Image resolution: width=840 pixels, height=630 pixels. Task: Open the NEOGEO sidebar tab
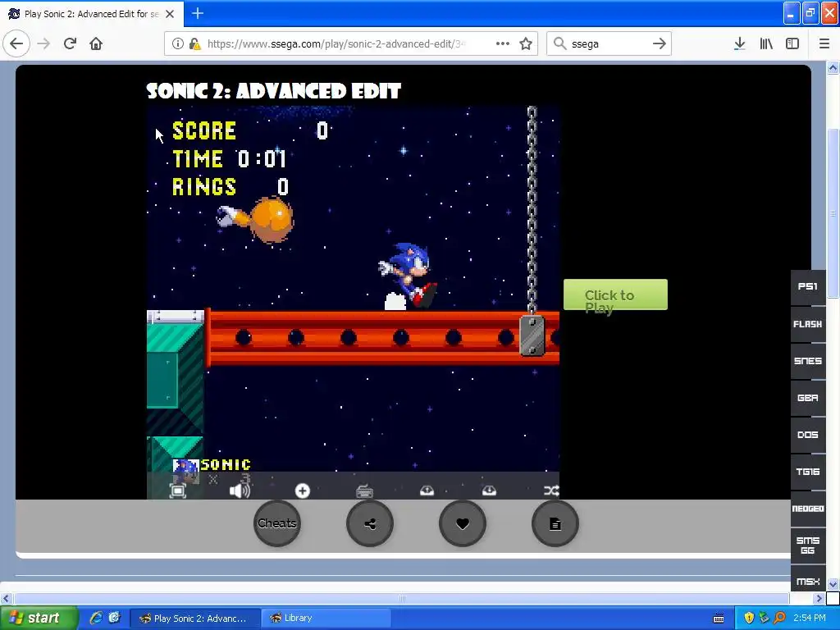(808, 509)
